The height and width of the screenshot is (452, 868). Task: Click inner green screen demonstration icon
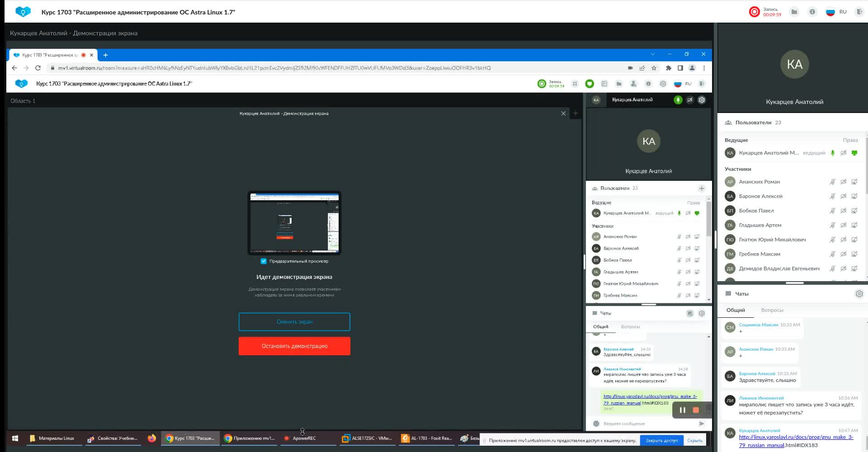tap(590, 84)
